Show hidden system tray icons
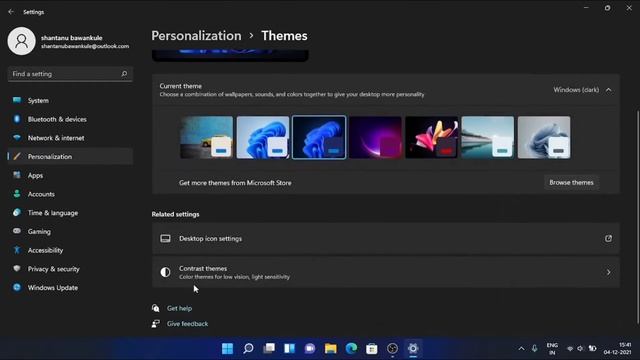The height and width of the screenshot is (360, 640). click(x=521, y=349)
